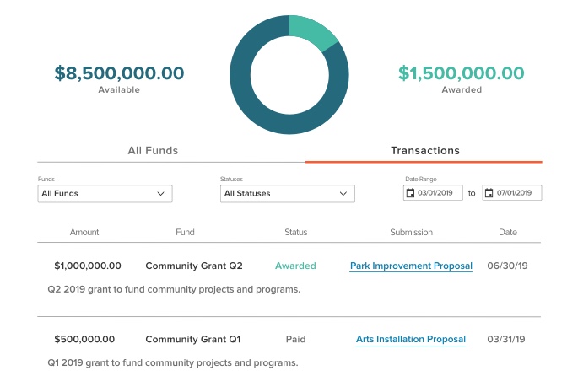The height and width of the screenshot is (392, 578).
Task: Click the 03/01/2019 start date field
Action: [440, 193]
